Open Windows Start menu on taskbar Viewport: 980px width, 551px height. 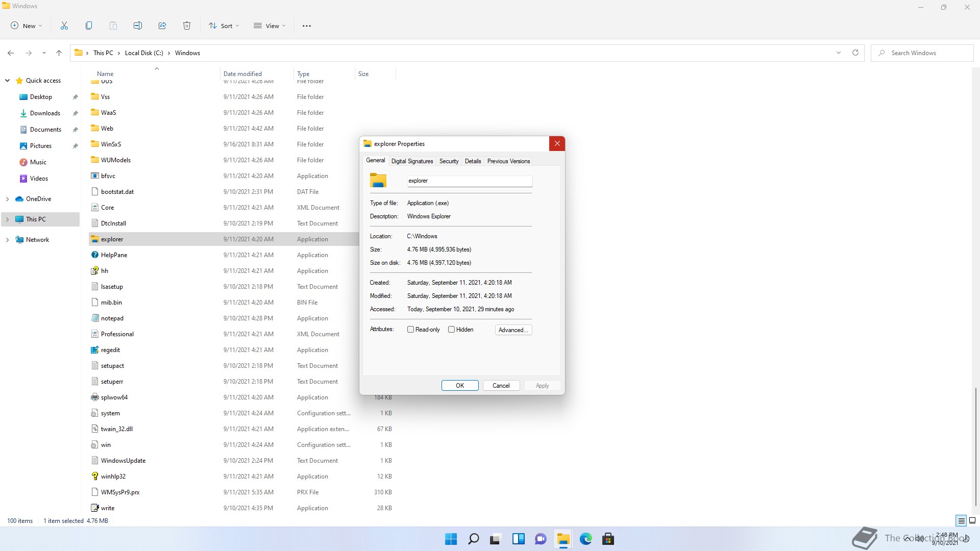click(x=451, y=539)
